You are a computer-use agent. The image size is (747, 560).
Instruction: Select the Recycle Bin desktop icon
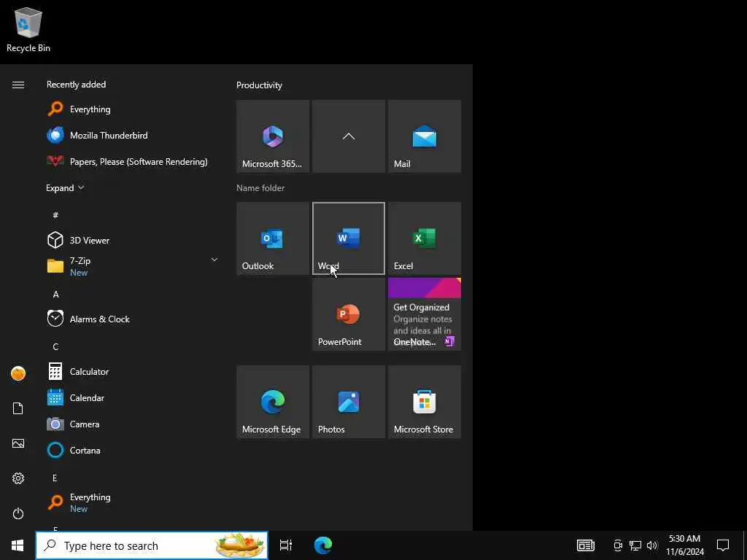(28, 29)
